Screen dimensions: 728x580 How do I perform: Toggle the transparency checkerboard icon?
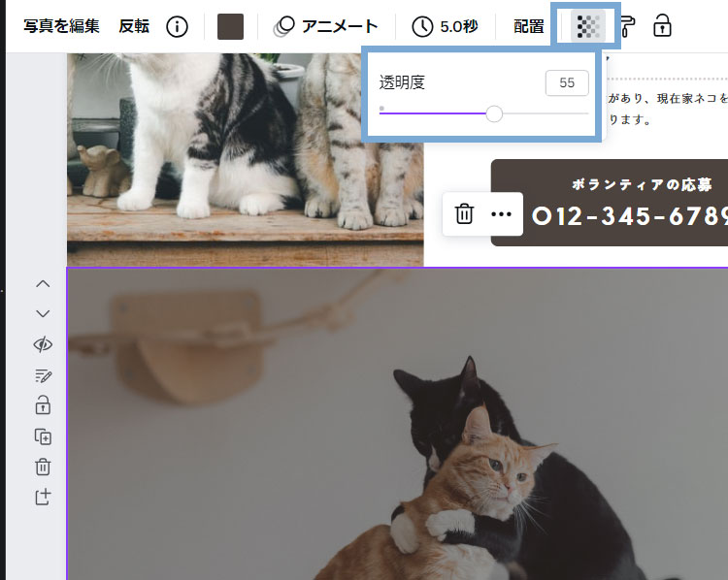[588, 26]
